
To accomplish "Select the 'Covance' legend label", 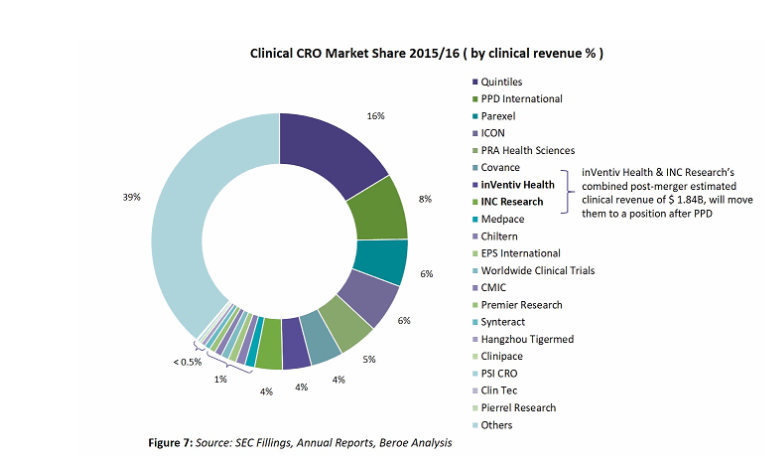I will (500, 167).
